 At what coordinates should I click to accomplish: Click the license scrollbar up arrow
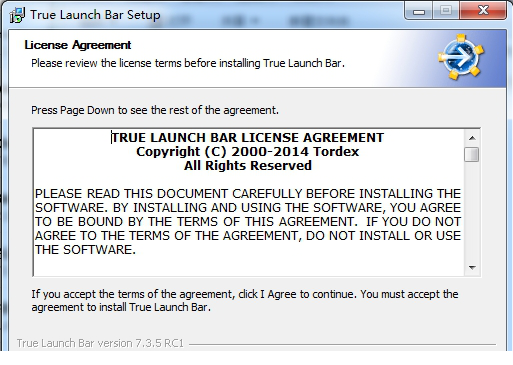pyautogui.click(x=472, y=138)
